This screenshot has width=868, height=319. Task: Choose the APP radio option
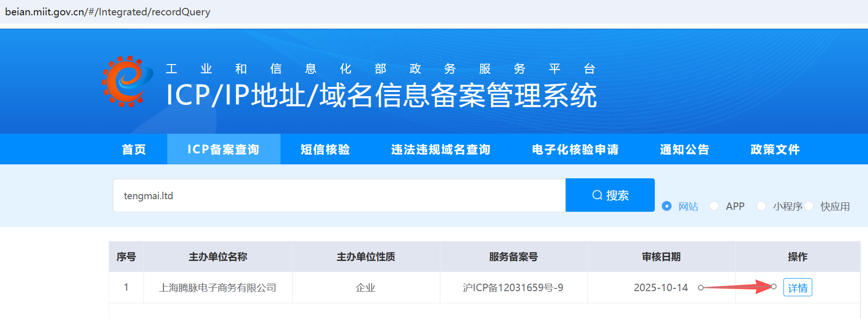pos(714,206)
